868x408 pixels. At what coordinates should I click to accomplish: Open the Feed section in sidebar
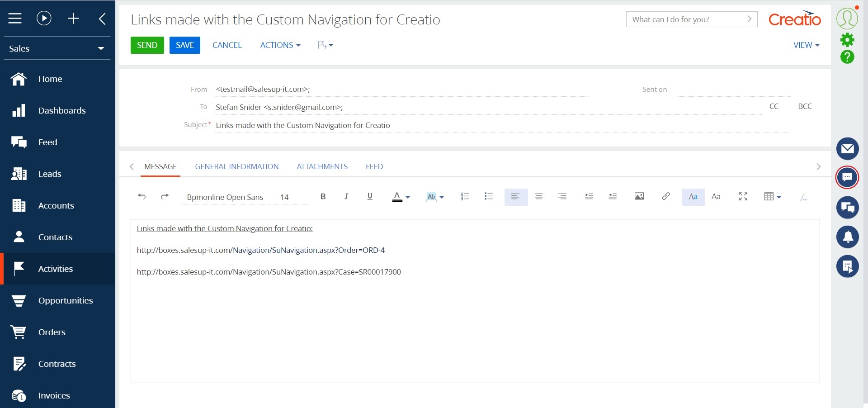[57, 142]
